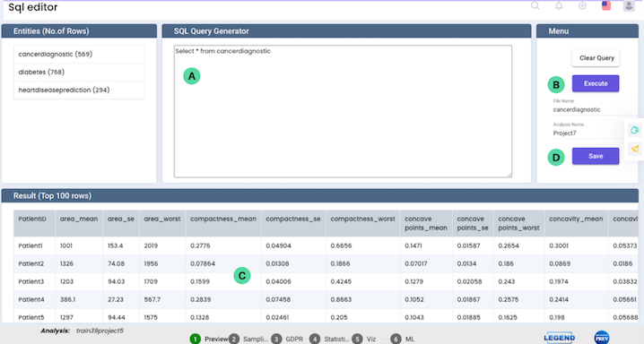Go to step 1 Preview
Viewport: 644px width, 344px height.
208,340
